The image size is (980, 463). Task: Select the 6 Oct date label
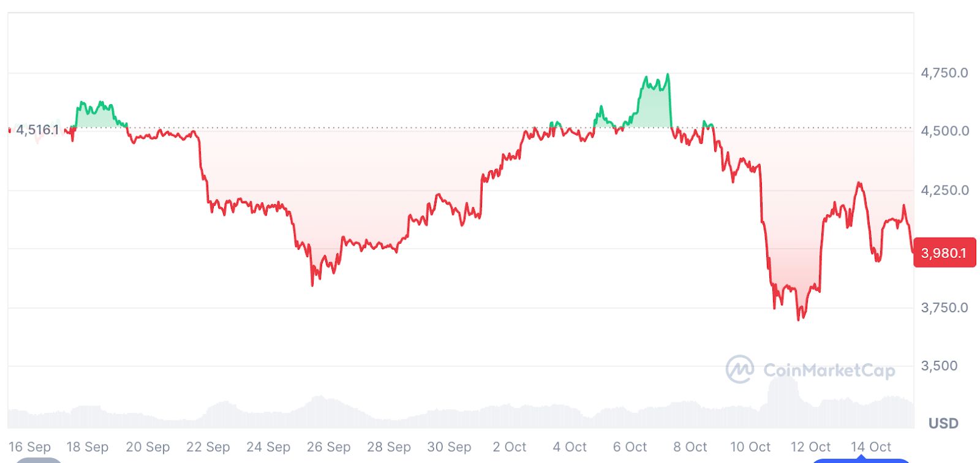(630, 447)
